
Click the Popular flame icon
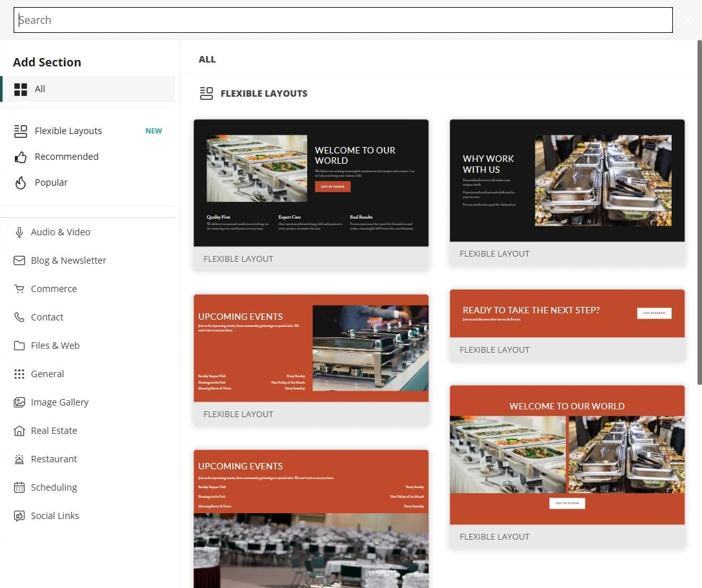coord(21,182)
